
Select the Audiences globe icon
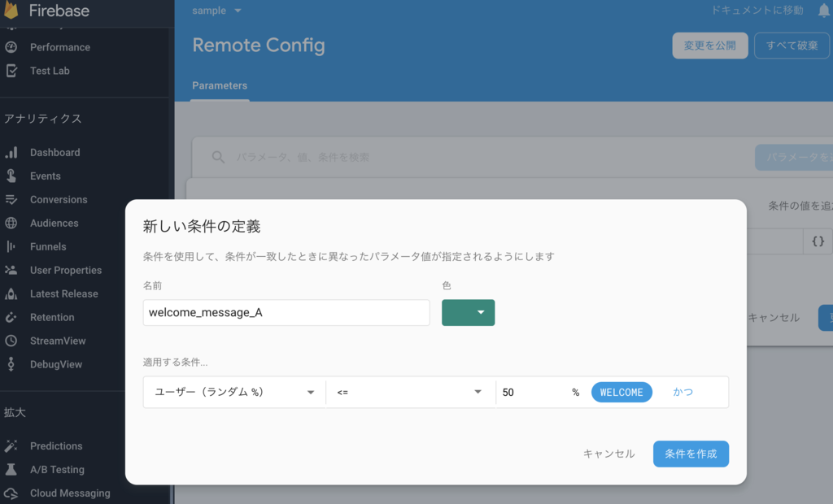(11, 223)
